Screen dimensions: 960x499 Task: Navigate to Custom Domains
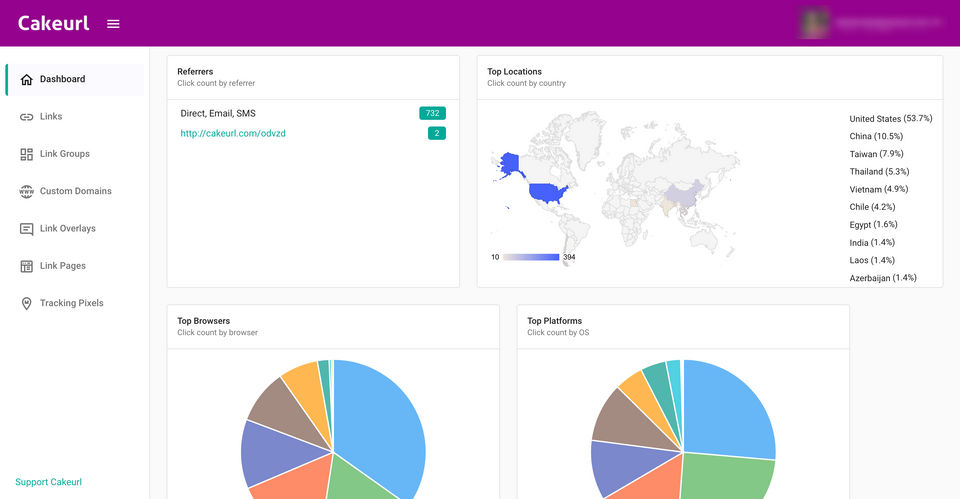coord(75,191)
